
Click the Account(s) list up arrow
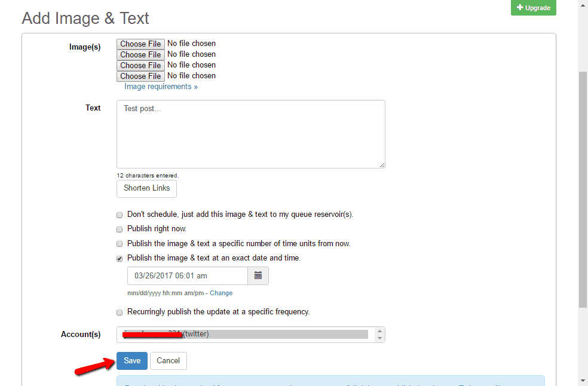coord(379,331)
